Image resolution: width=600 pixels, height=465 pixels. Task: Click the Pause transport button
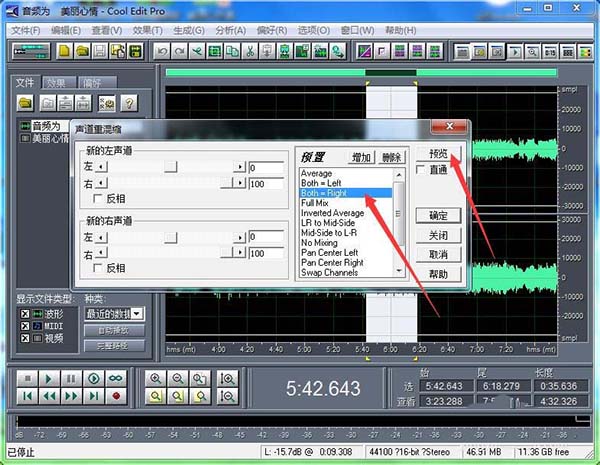point(70,378)
